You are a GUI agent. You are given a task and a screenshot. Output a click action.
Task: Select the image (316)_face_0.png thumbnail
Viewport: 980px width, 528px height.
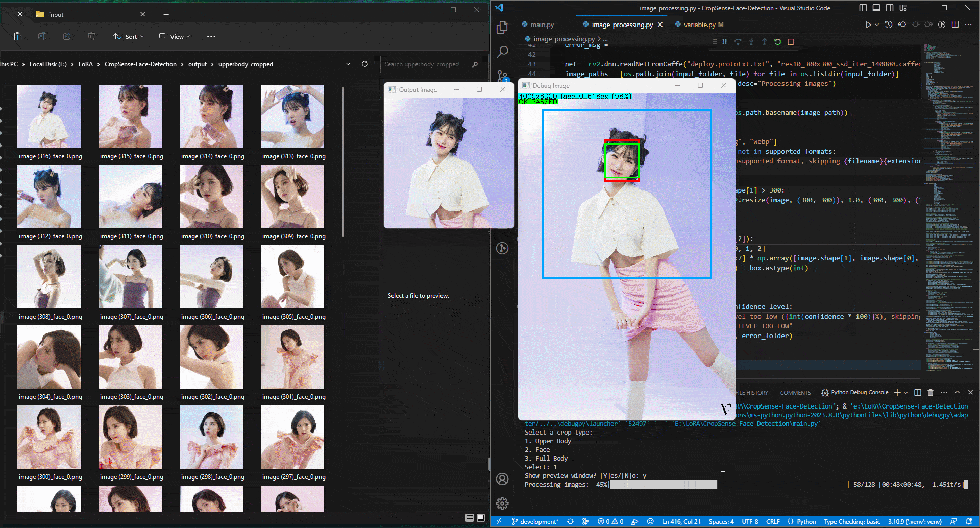pyautogui.click(x=49, y=116)
